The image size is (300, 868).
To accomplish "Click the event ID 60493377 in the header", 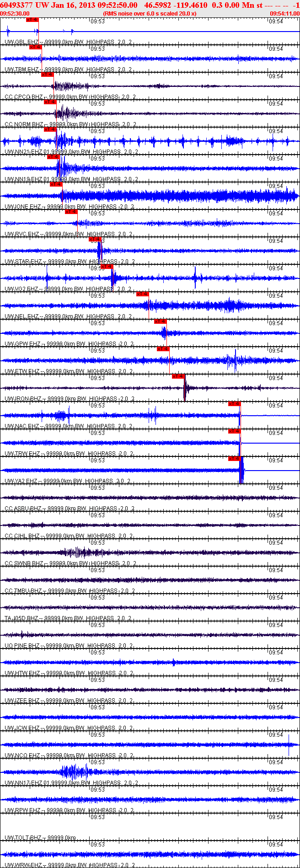I will 16,5.
